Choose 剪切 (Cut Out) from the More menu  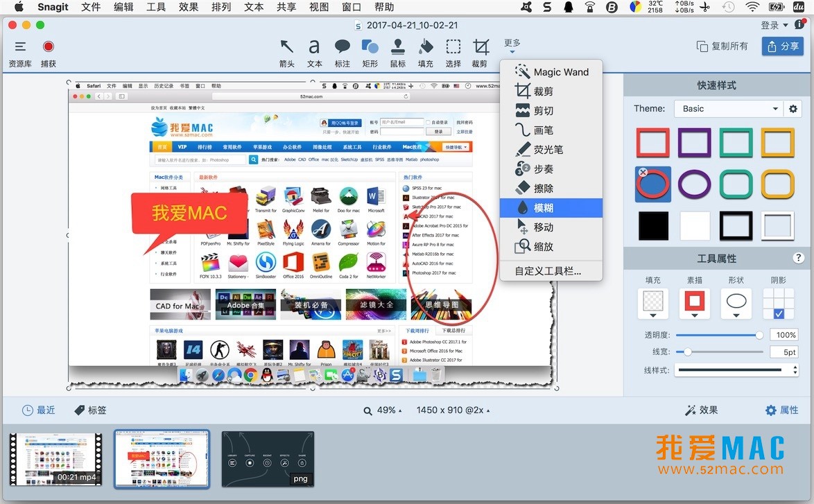click(551, 110)
